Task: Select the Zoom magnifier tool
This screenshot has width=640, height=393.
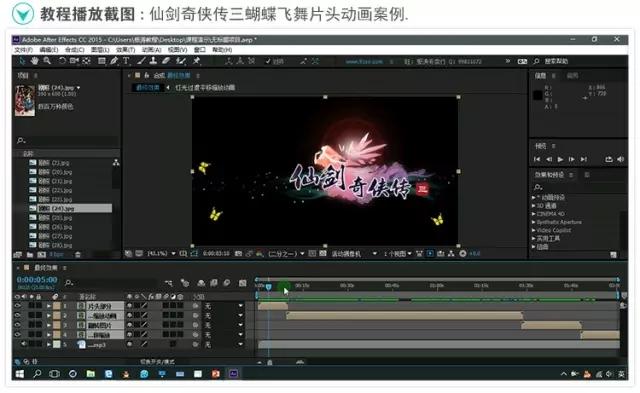Action: pos(47,61)
